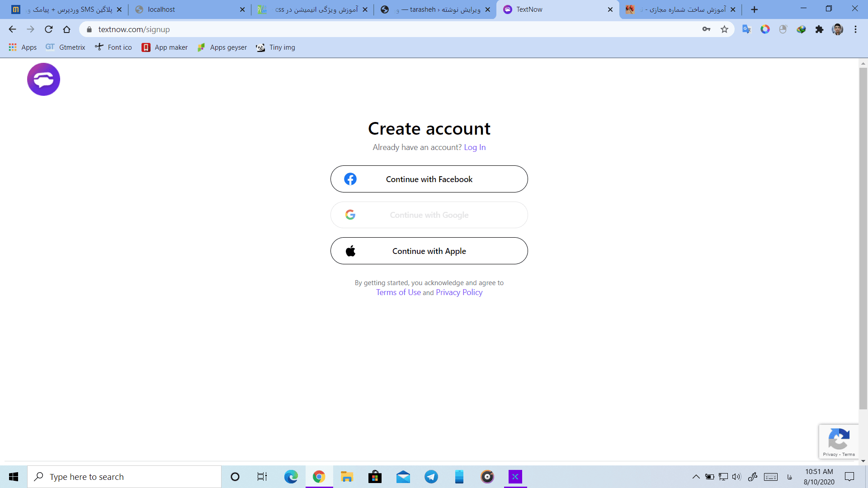This screenshot has width=868, height=488.
Task: Go forward in browser history
Action: (x=30, y=29)
